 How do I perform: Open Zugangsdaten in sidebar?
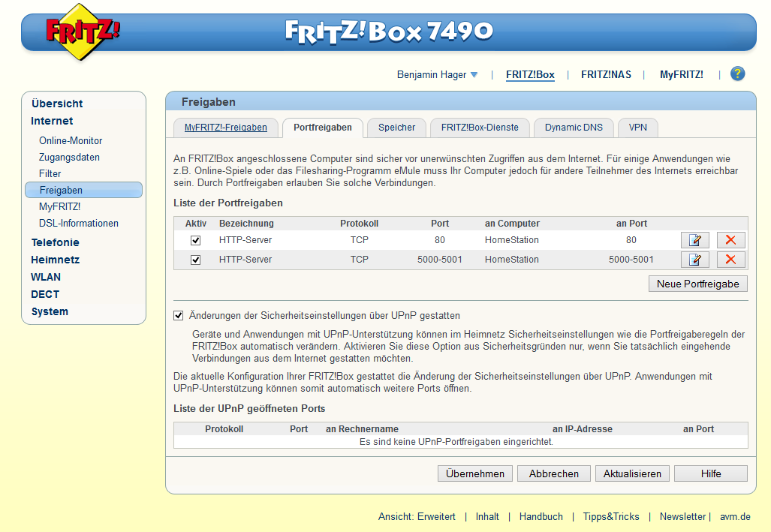(x=69, y=158)
